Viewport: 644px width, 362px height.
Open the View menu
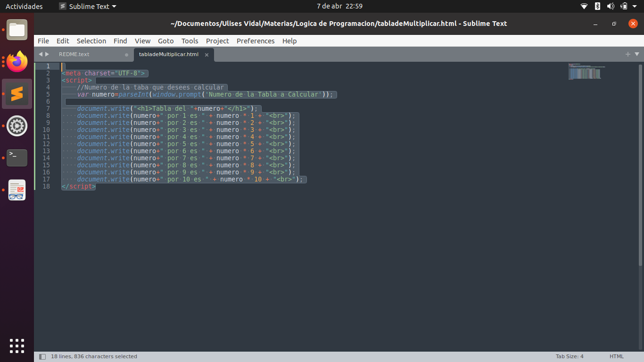tap(142, 41)
